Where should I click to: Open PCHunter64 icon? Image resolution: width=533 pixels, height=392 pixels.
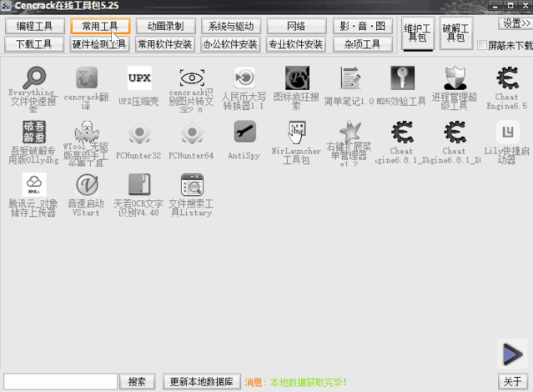(192, 132)
